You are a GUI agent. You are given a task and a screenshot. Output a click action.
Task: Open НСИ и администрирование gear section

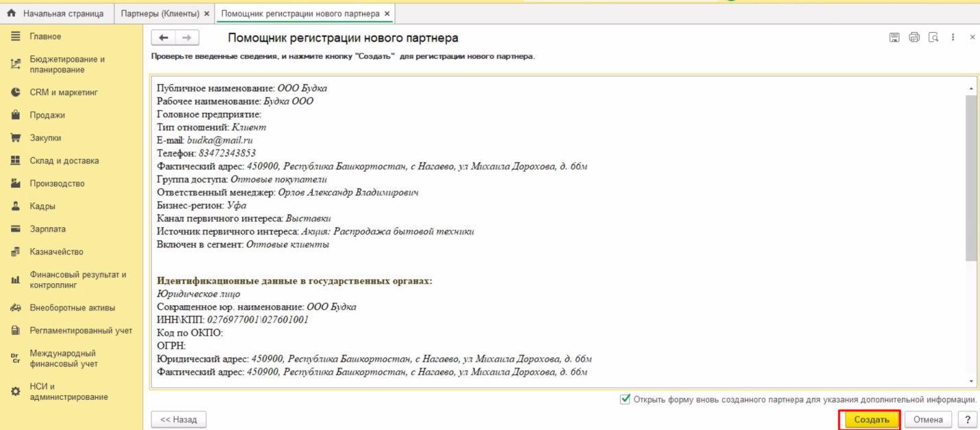point(68,392)
